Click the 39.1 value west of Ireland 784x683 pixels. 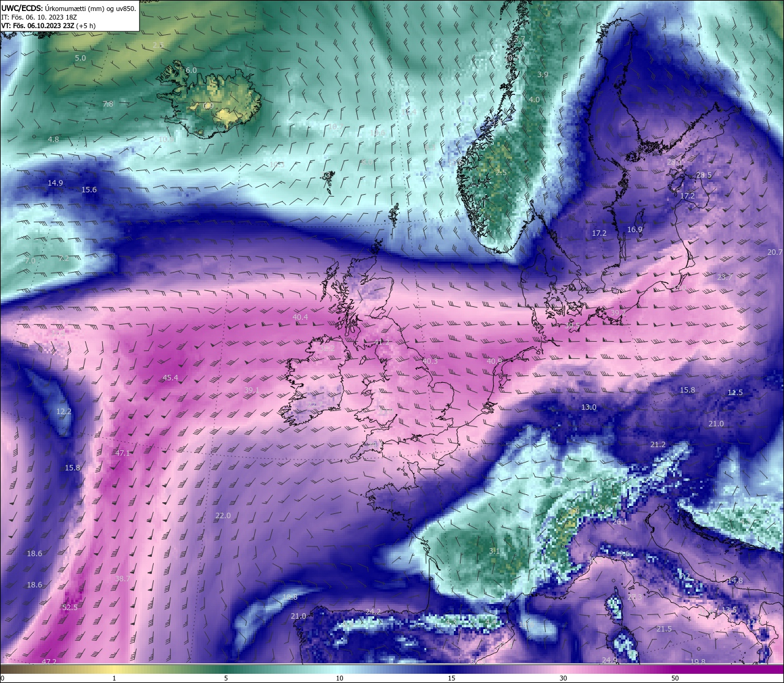pyautogui.click(x=252, y=390)
